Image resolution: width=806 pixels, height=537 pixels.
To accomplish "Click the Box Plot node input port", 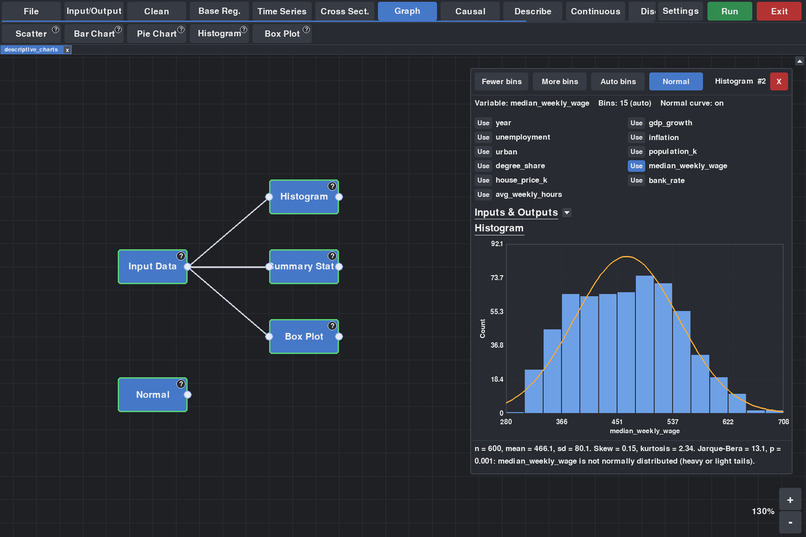I will 269,337.
